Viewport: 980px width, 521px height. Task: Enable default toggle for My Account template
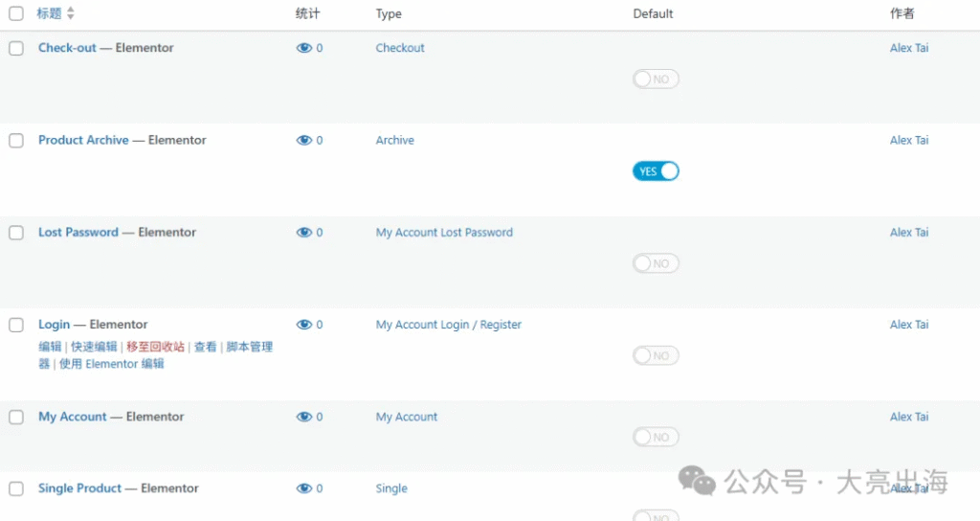tap(656, 437)
